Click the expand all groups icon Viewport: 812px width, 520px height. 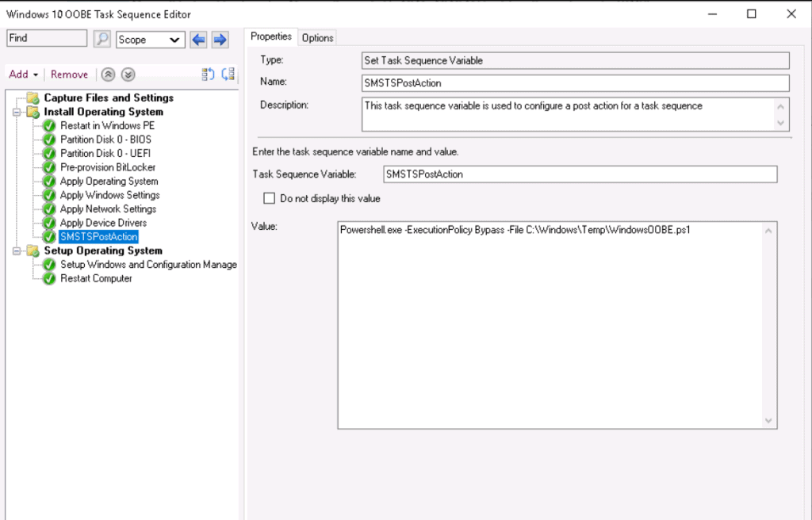point(209,75)
